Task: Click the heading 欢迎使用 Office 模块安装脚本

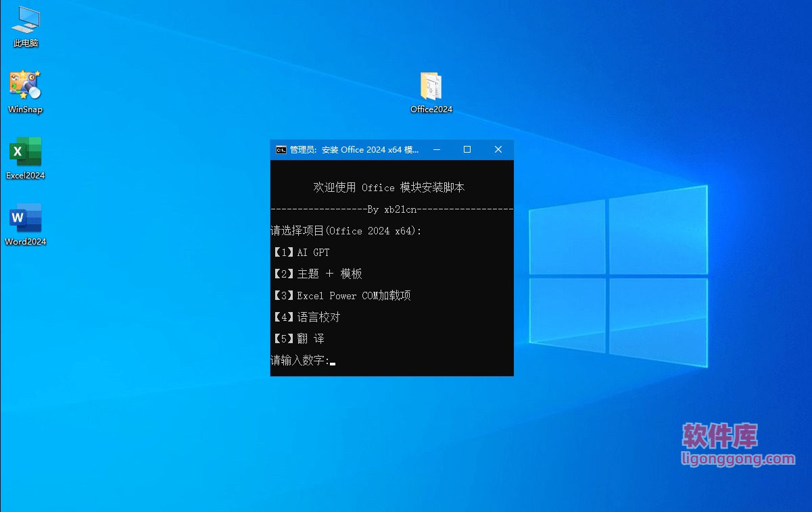Action: [389, 188]
